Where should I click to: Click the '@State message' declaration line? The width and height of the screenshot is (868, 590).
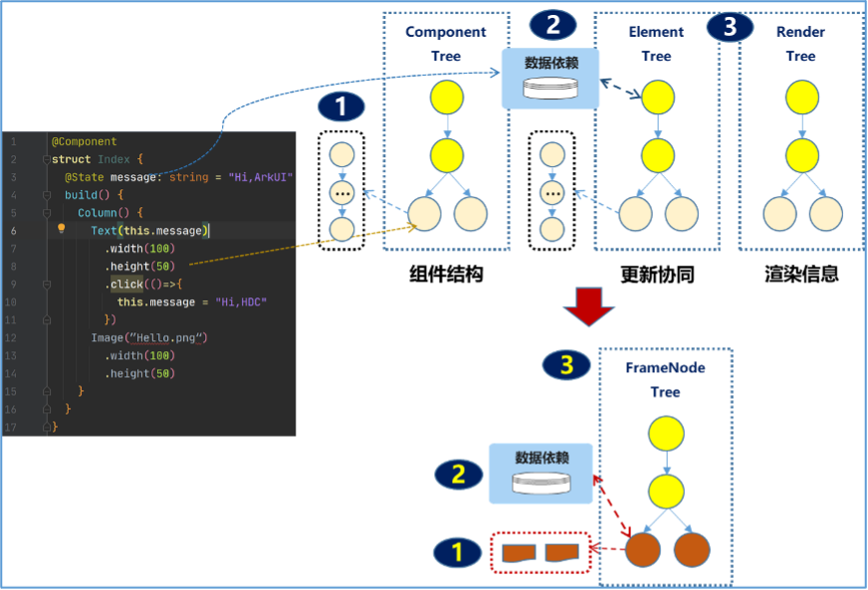178,178
